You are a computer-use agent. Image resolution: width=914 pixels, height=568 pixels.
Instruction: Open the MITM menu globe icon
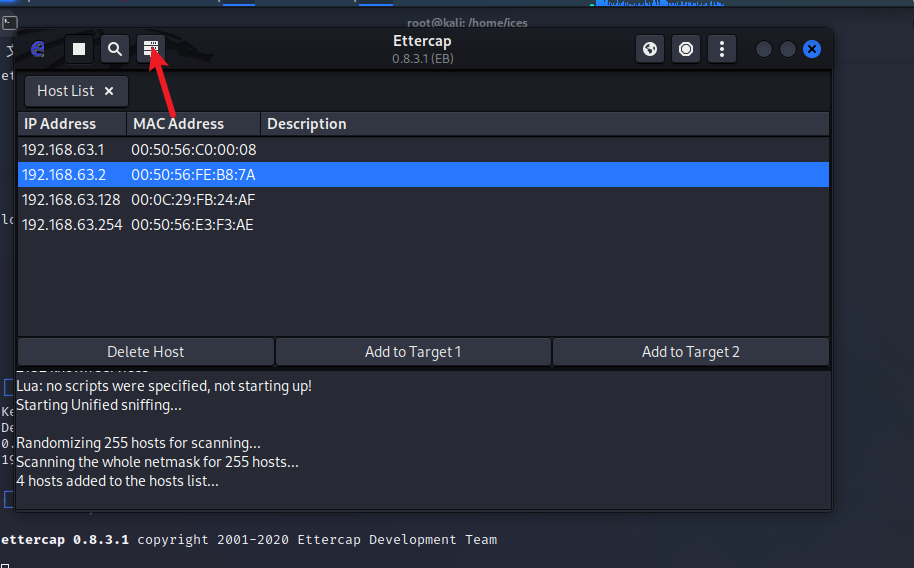pos(650,49)
